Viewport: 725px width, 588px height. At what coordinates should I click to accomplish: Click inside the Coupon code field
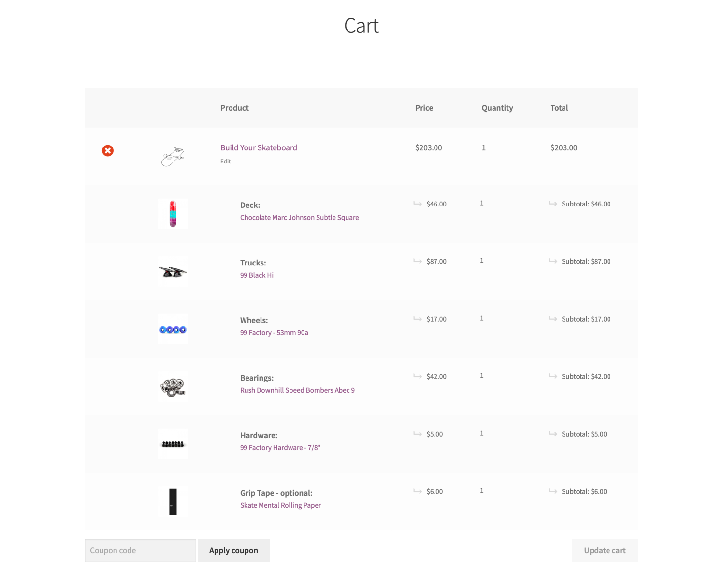(x=140, y=550)
